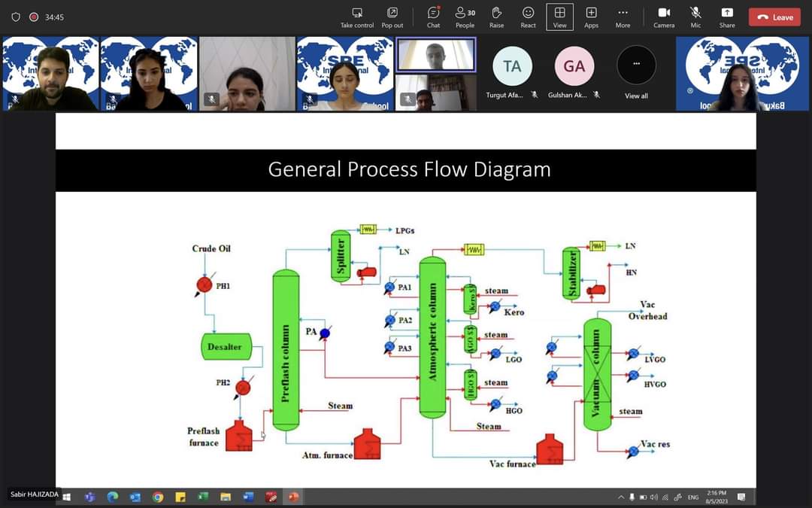Show the People participants list
The image size is (812, 508).
click(465, 17)
